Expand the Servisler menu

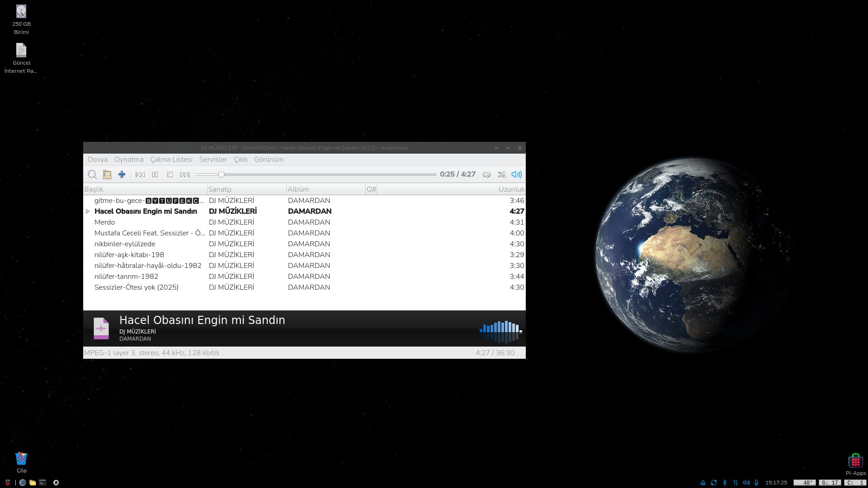pyautogui.click(x=213, y=160)
